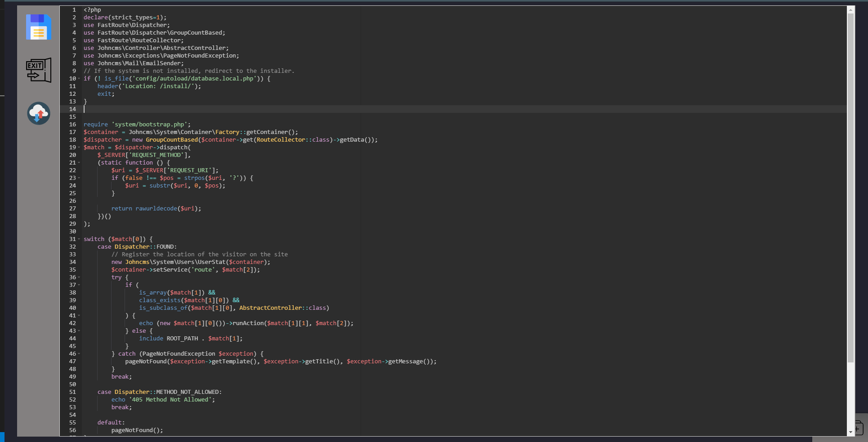The image size is (868, 442).
Task: Collapse the else fold at line 43
Action: (79, 331)
